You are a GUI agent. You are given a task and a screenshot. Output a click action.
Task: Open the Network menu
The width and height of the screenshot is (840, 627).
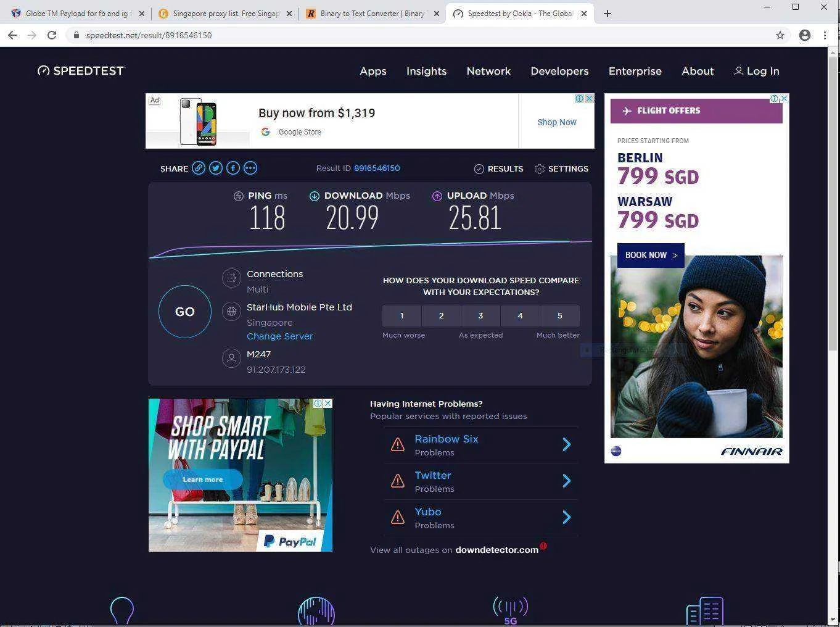488,71
